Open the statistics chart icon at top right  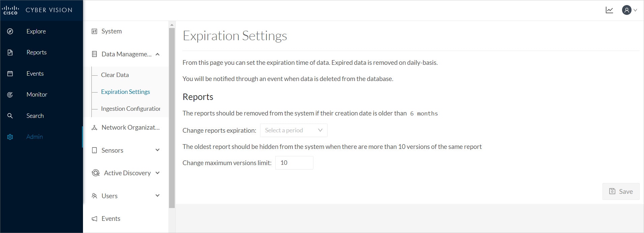tap(609, 10)
